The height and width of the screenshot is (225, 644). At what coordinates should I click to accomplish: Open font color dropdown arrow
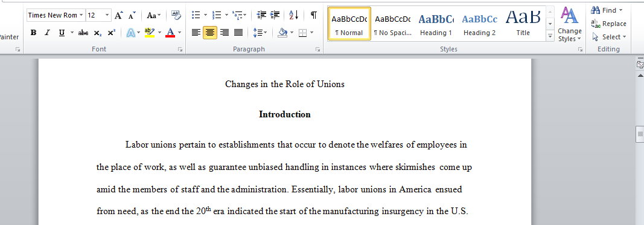tap(180, 33)
